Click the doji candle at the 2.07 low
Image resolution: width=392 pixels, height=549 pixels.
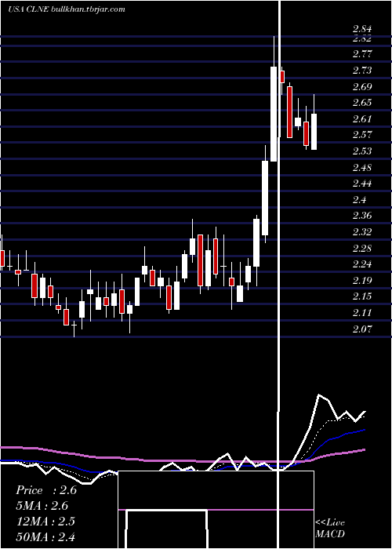(x=74, y=325)
